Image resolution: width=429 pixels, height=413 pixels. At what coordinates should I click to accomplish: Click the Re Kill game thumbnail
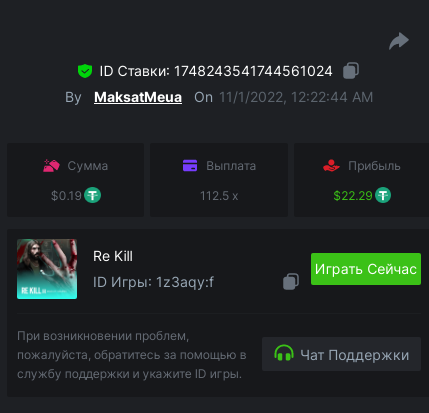(47, 269)
